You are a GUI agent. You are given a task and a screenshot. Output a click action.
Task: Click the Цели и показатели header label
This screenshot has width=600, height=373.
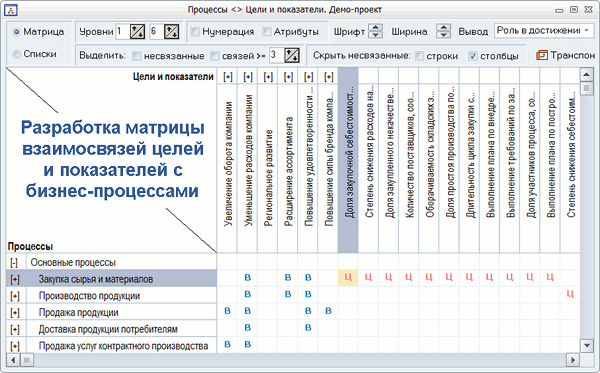(x=173, y=77)
